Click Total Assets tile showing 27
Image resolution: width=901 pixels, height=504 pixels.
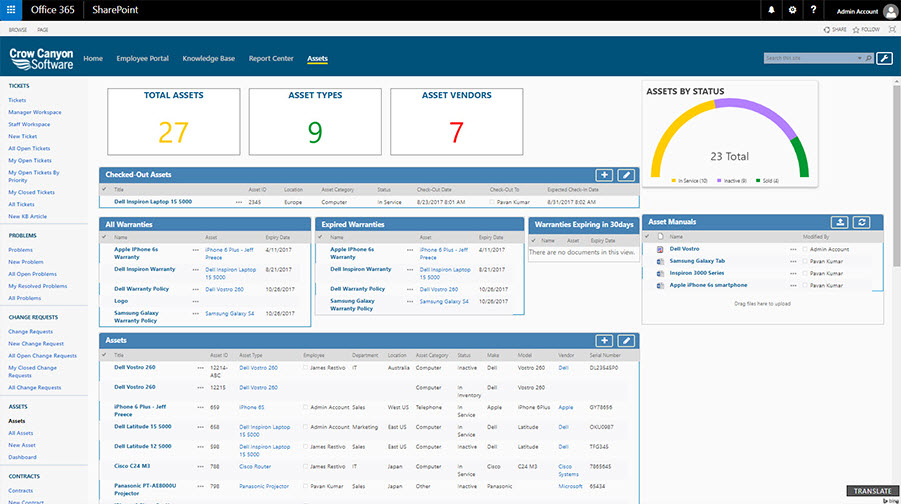point(174,122)
